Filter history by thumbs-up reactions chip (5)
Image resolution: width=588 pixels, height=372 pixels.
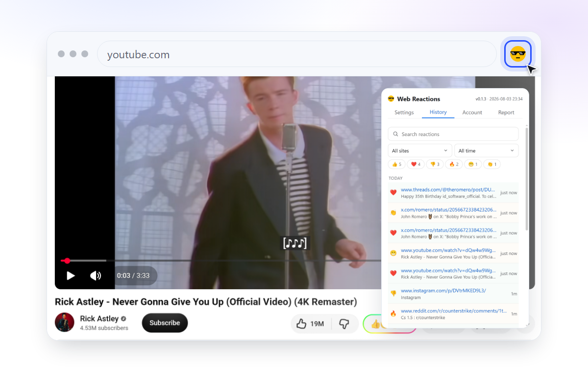[397, 164]
